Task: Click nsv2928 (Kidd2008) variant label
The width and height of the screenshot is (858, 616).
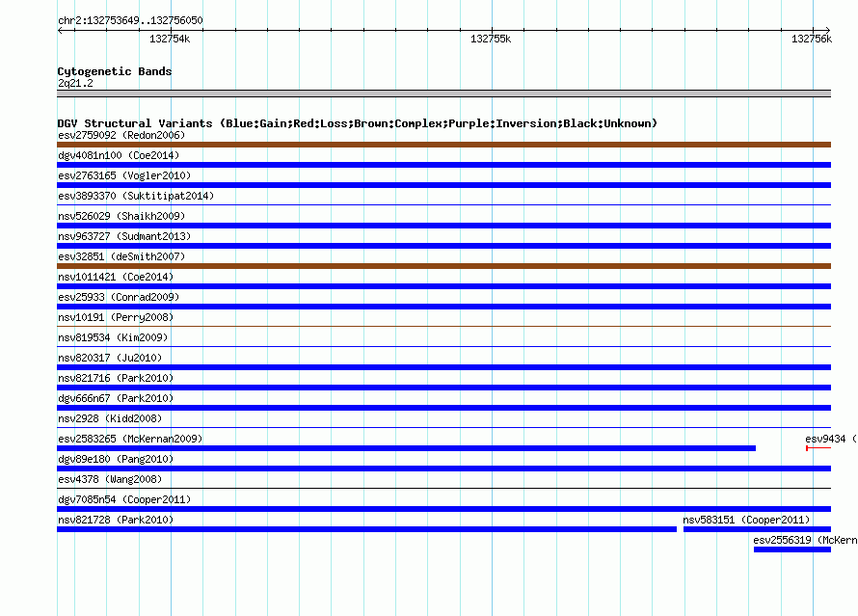Action: tap(110, 418)
